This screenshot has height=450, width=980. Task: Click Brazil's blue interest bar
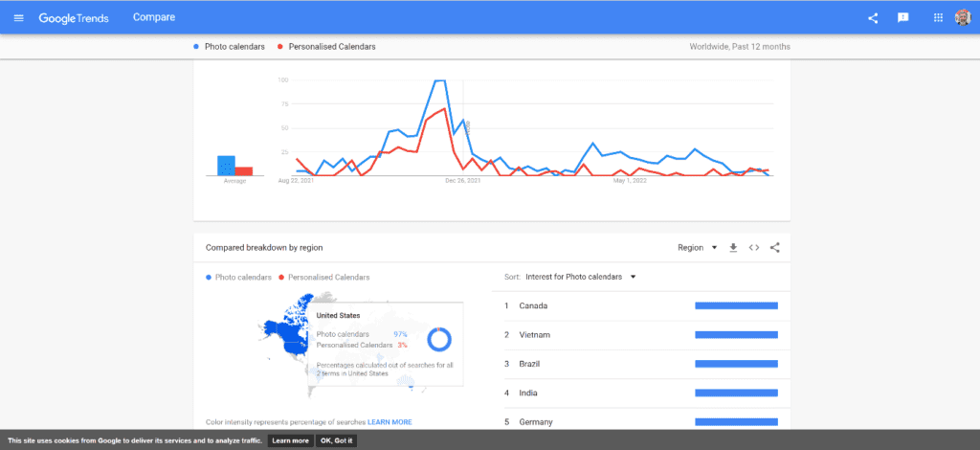[736, 364]
